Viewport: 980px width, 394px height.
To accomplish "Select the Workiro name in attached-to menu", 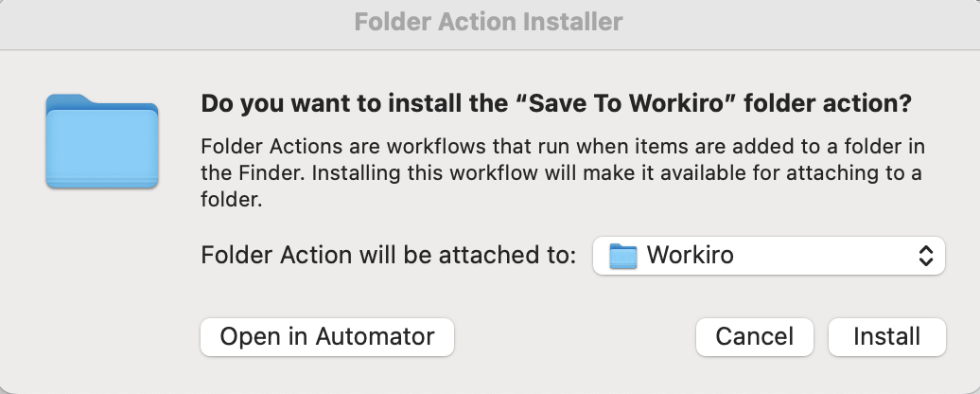I will point(690,255).
